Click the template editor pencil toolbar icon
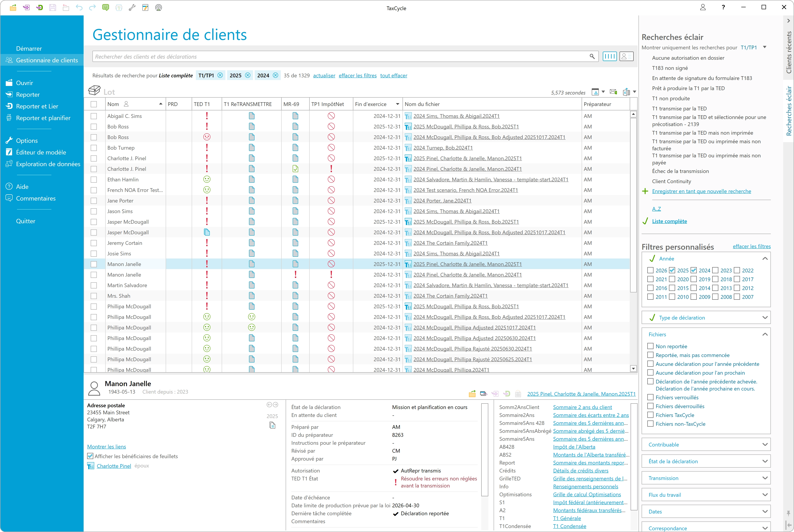794x532 pixels. (x=145, y=7)
